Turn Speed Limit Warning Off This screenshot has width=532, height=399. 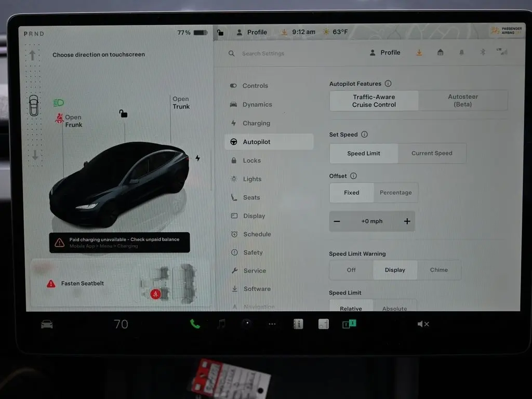pos(351,270)
